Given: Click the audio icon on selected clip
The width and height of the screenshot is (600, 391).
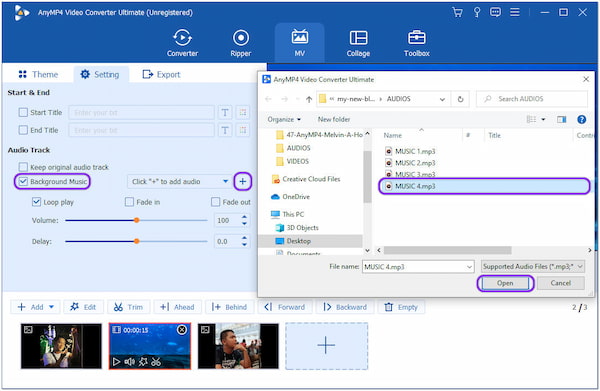Looking at the screenshot, I should tap(130, 361).
